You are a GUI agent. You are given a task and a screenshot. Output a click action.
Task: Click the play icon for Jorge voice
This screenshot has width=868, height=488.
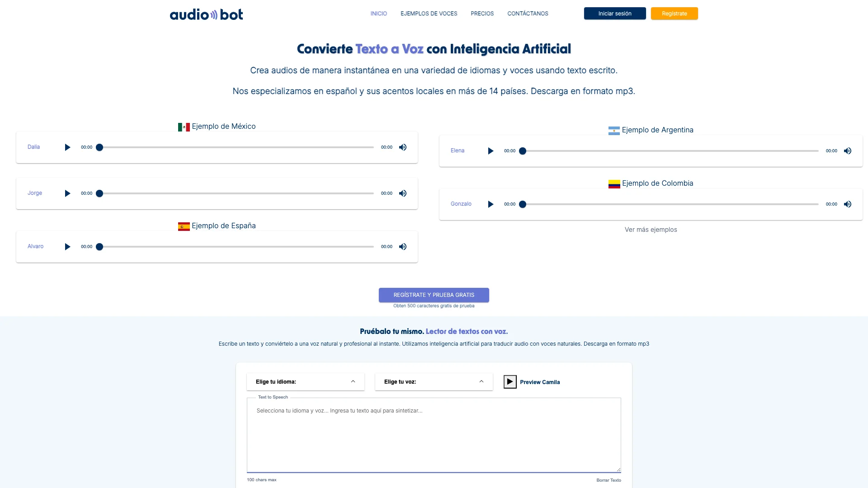(67, 193)
